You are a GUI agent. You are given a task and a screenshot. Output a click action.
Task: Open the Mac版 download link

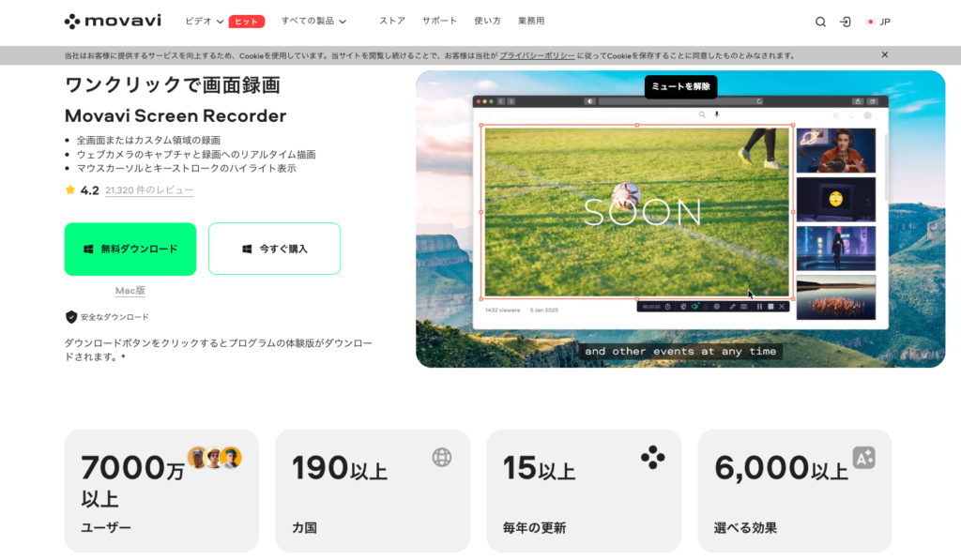coord(130,291)
